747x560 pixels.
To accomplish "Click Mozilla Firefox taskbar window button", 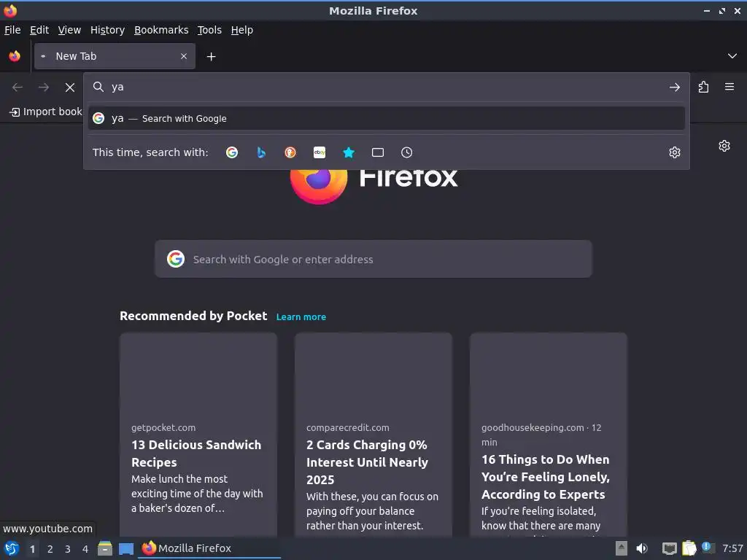I will click(209, 548).
